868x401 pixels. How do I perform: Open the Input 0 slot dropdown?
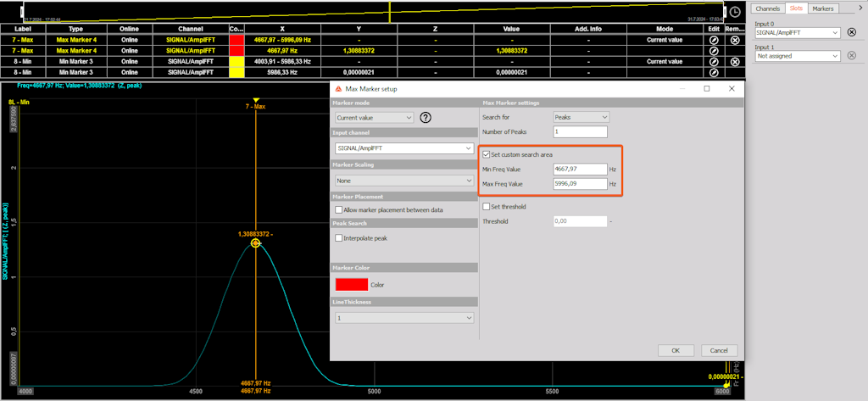coord(798,33)
